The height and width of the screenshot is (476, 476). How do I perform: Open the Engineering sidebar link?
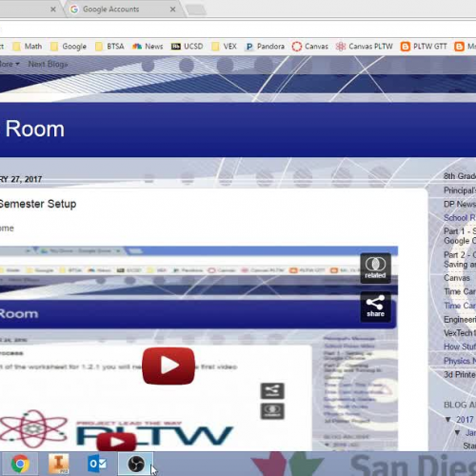point(460,320)
